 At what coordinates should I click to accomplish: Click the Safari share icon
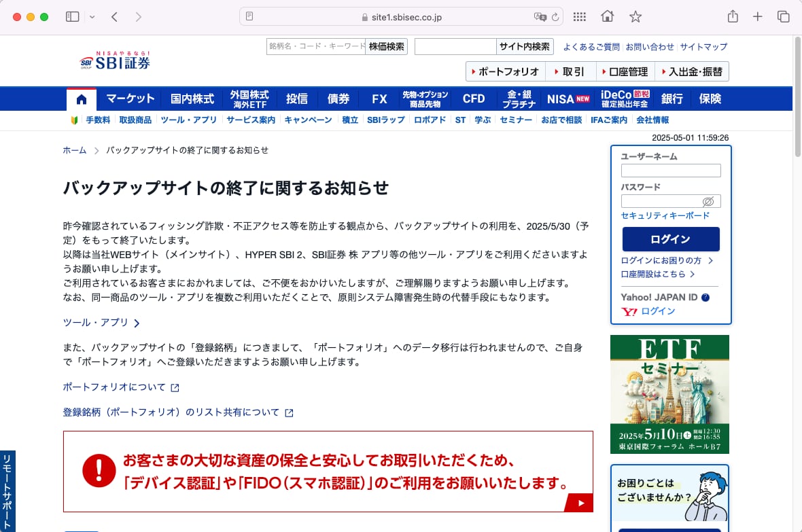(733, 17)
